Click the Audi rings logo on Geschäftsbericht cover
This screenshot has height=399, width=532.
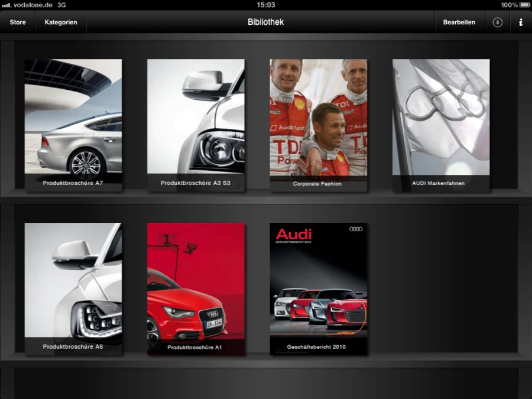point(355,229)
